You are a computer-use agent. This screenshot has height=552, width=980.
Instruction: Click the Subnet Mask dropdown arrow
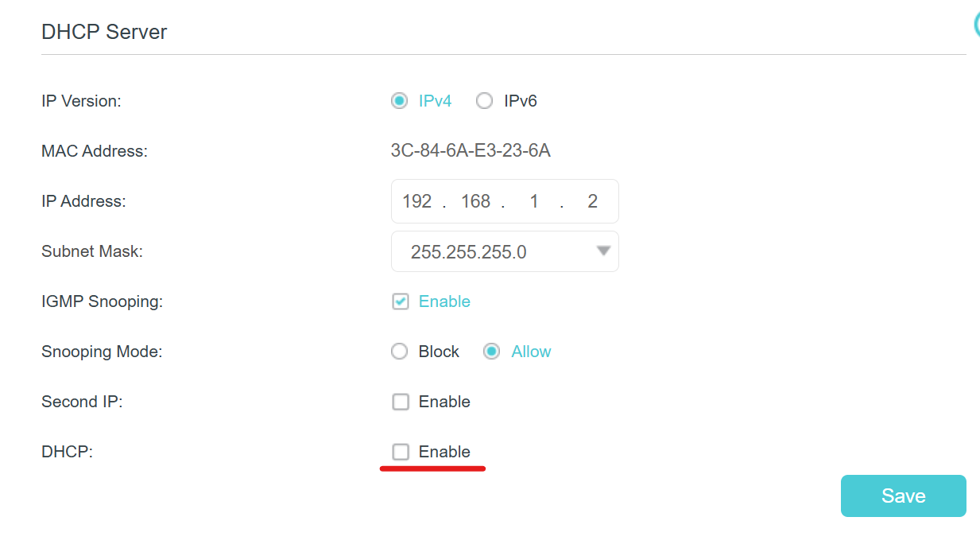click(x=603, y=251)
